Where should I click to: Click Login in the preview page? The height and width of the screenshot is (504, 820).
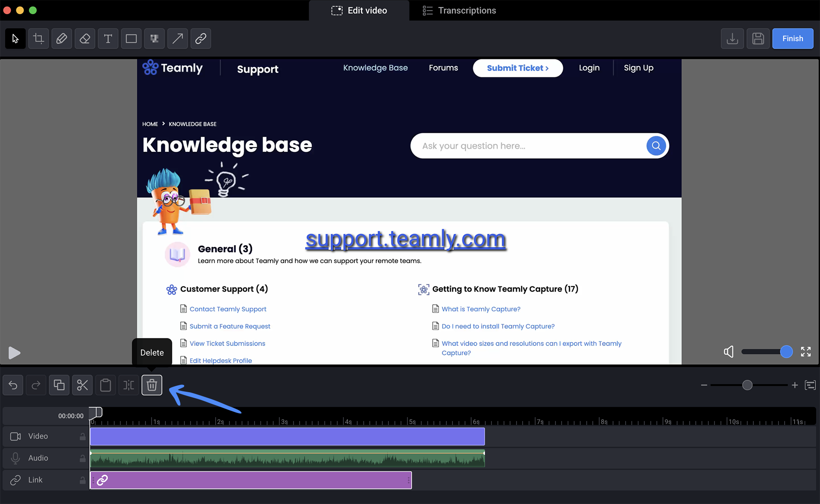pos(589,68)
